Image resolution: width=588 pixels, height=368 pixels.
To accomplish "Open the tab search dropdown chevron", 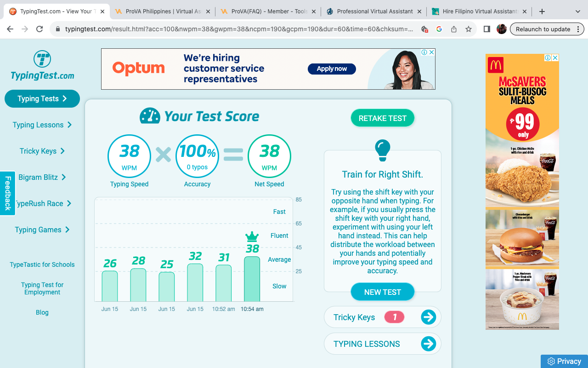I will [578, 11].
